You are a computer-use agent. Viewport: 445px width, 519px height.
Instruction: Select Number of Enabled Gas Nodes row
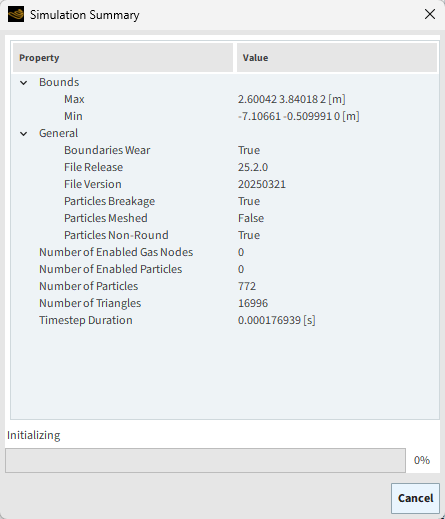[x=225, y=252]
